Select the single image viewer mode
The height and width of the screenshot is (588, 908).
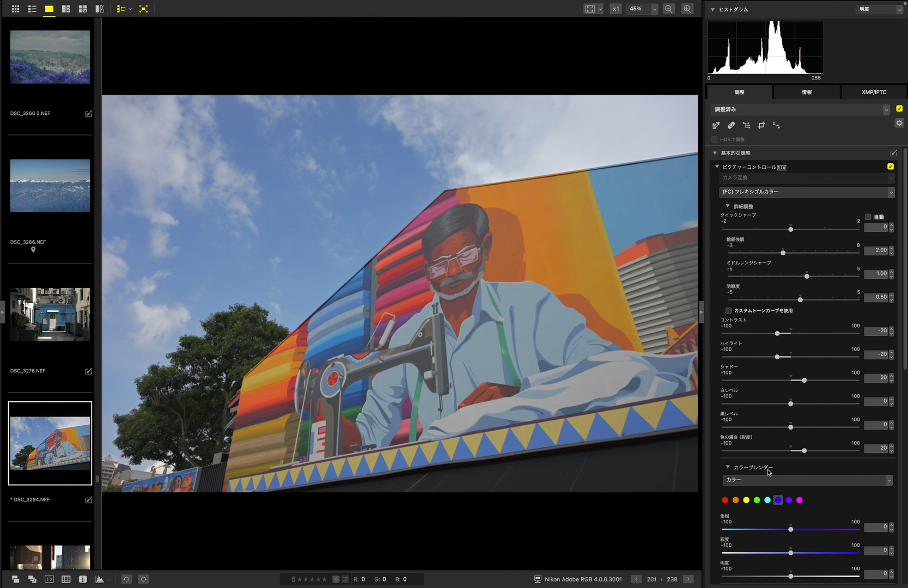pos(49,9)
